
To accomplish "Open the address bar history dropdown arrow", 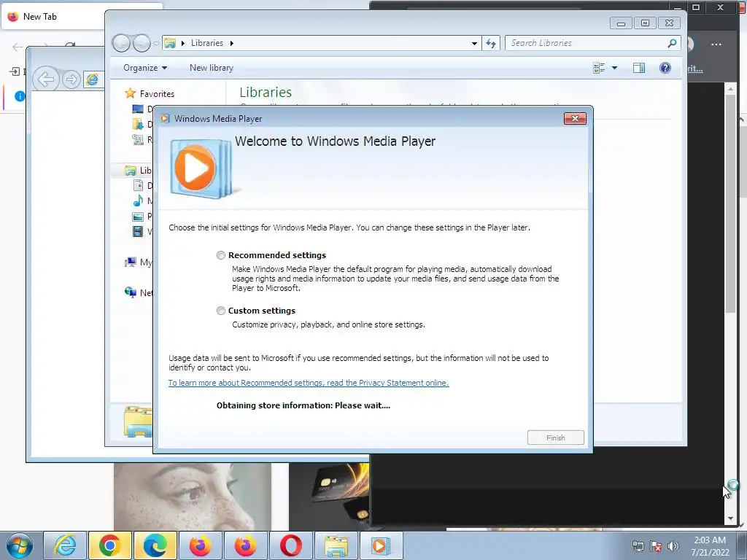I will pos(474,43).
